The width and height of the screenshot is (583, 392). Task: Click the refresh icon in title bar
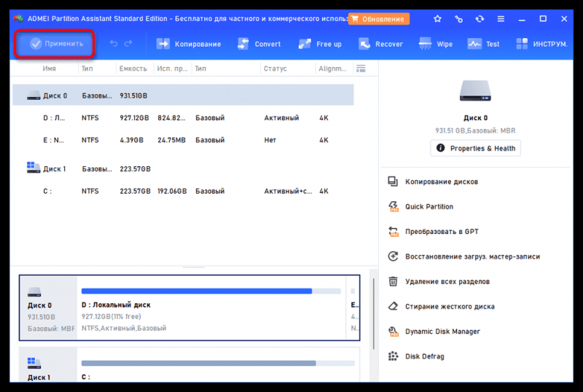(x=480, y=19)
